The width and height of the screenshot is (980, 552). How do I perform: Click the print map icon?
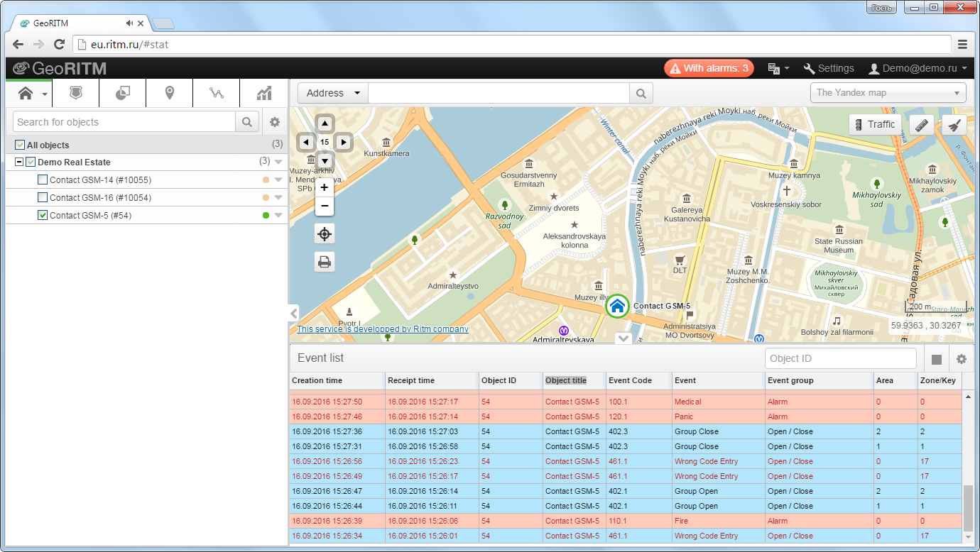tap(325, 262)
